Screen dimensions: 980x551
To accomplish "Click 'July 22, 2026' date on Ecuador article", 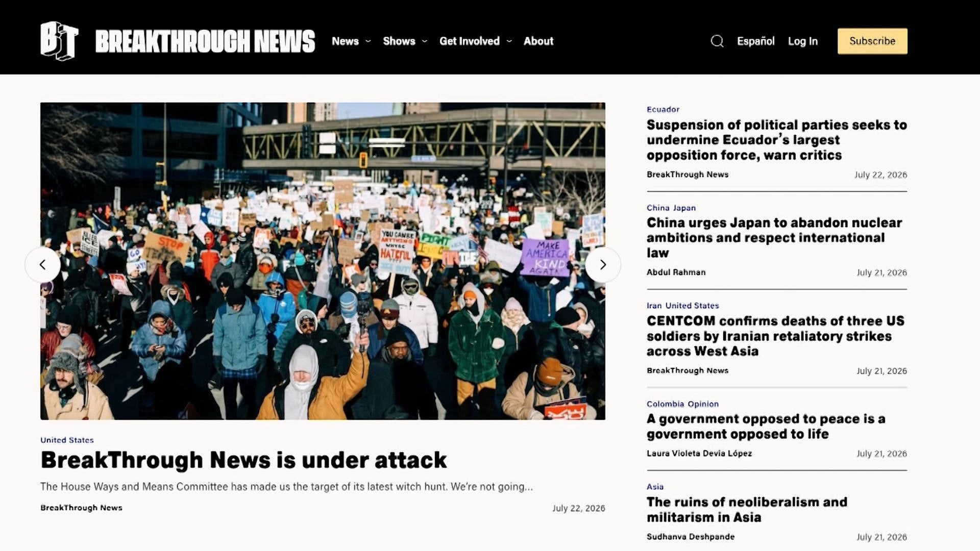I will coord(881,175).
